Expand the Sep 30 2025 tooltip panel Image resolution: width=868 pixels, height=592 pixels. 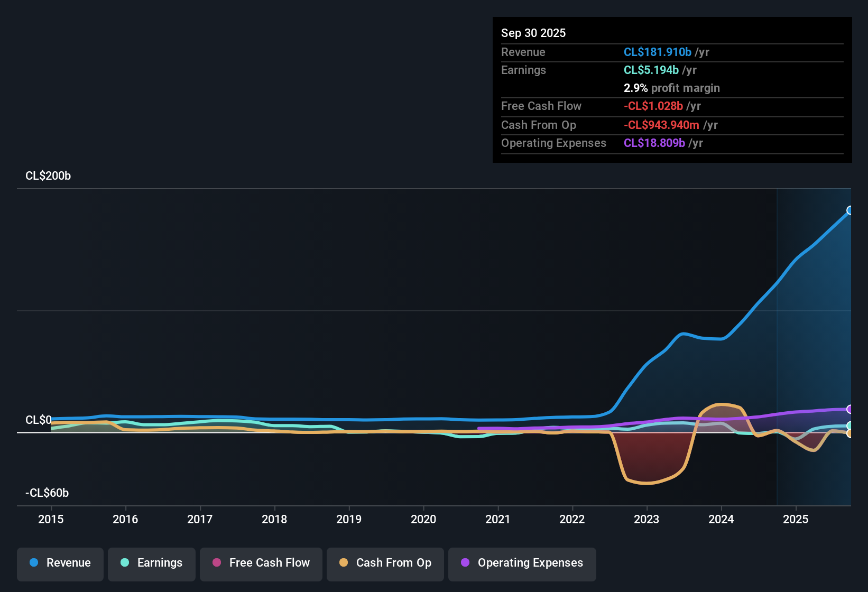pyautogui.click(x=671, y=89)
